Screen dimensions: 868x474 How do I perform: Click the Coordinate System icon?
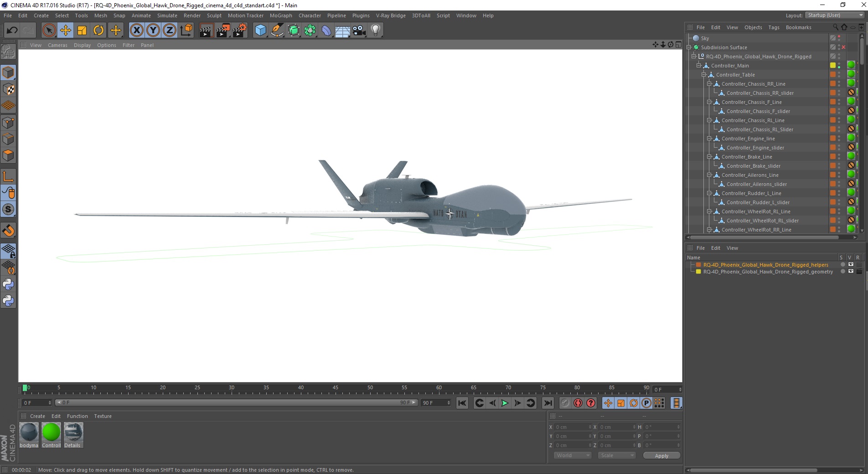tap(186, 31)
